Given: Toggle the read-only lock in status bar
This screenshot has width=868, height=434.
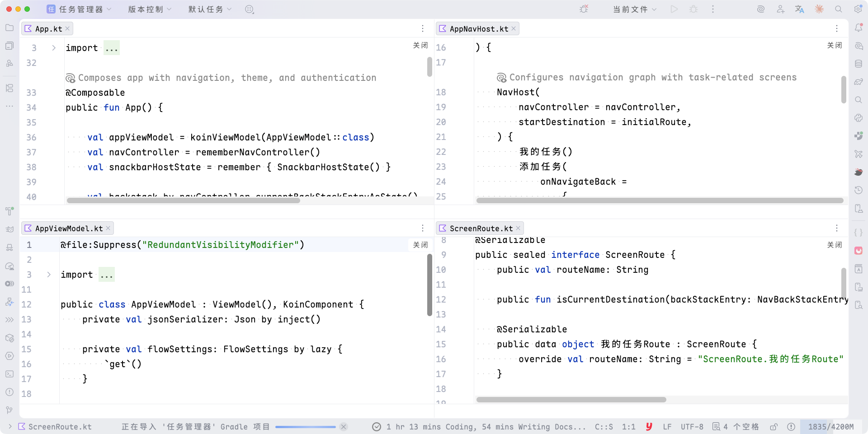Looking at the screenshot, I should pyautogui.click(x=774, y=427).
